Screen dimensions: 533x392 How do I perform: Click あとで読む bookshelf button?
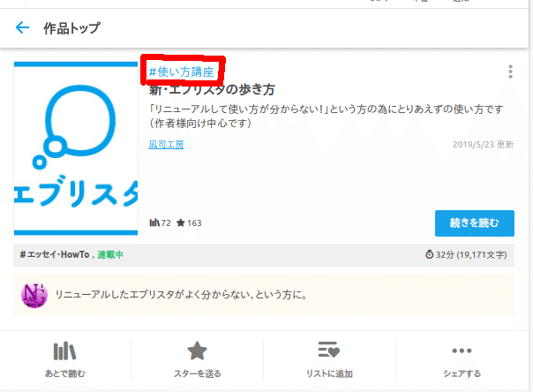(65, 359)
